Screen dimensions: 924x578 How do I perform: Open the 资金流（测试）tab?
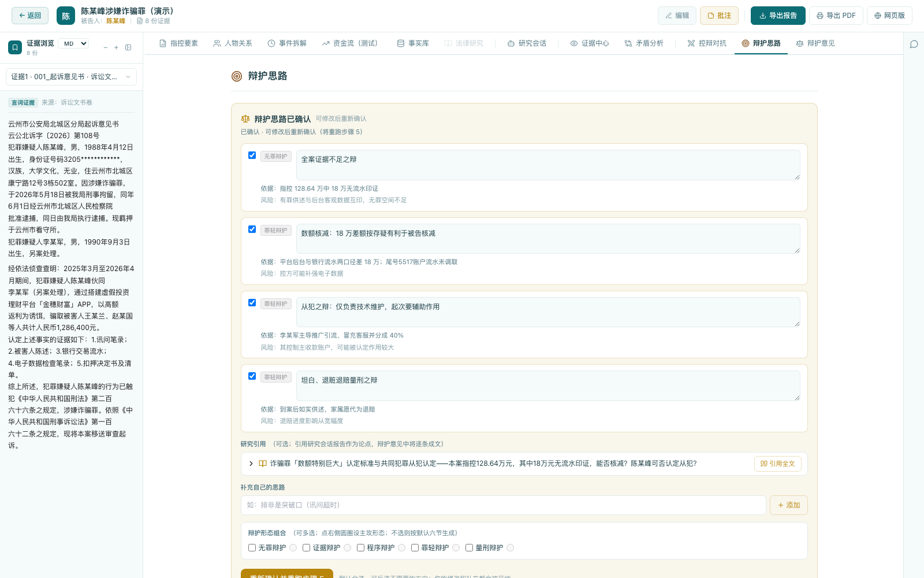coord(350,43)
